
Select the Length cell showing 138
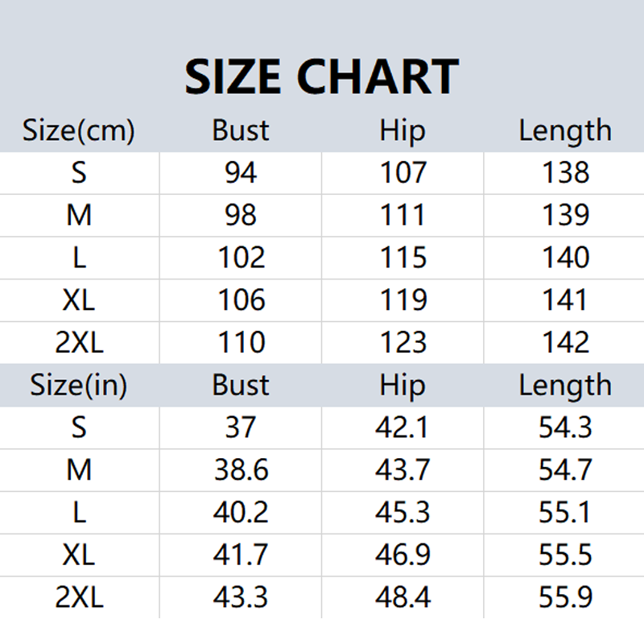[565, 173]
